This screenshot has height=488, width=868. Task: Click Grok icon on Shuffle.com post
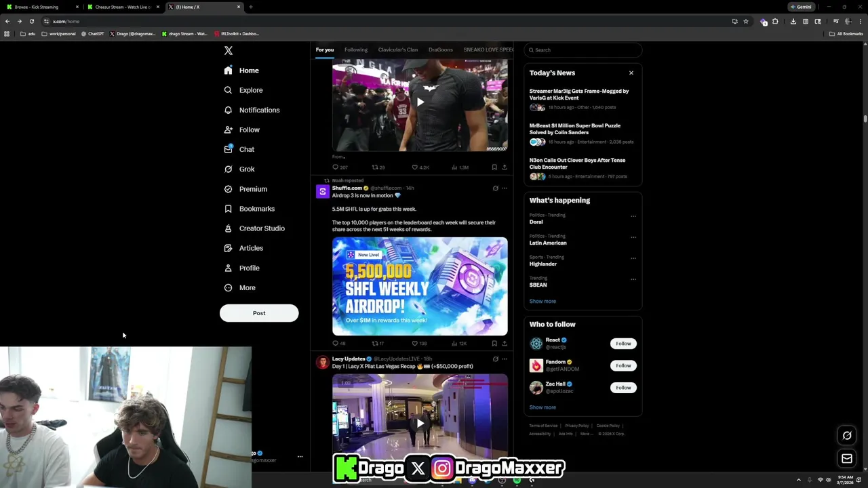click(x=495, y=188)
